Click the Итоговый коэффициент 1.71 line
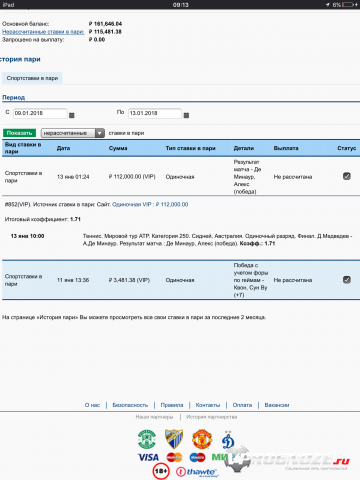 43,219
